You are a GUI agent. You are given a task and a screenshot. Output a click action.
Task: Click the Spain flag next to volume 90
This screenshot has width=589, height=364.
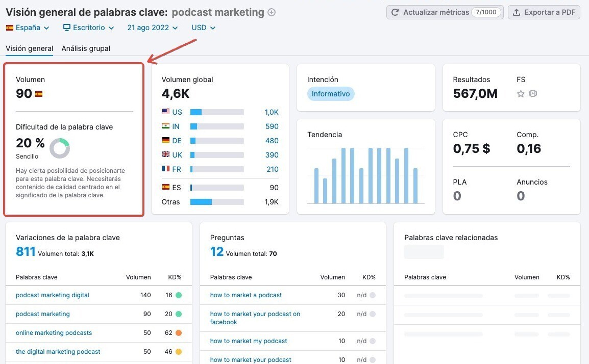pyautogui.click(x=39, y=94)
